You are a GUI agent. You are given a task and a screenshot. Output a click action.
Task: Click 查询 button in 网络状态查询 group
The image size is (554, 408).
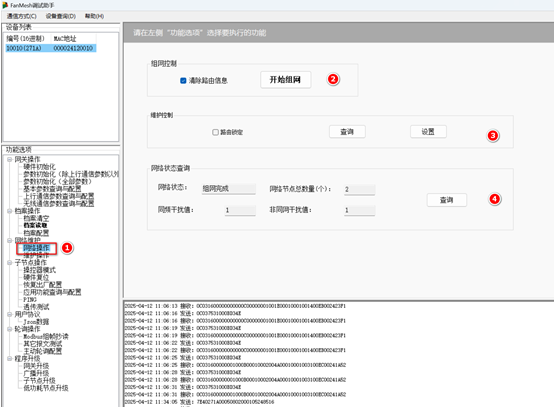coord(447,200)
